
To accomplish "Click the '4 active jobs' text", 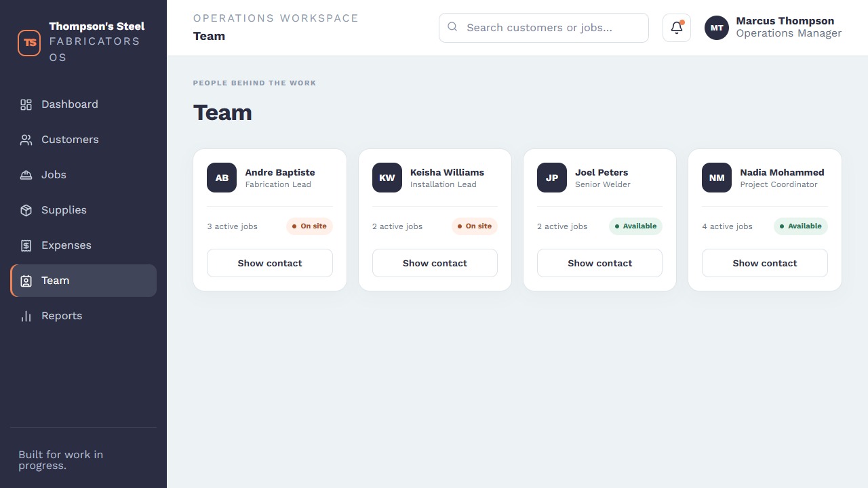I will point(728,226).
